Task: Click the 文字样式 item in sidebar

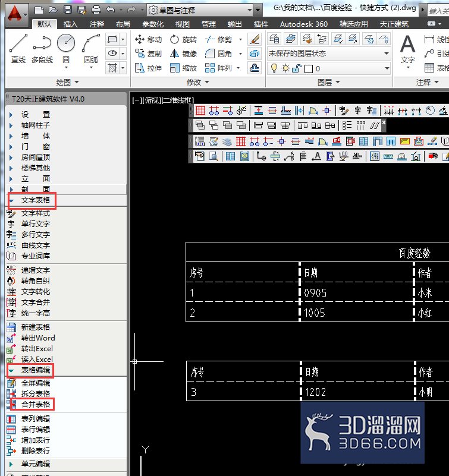Action: pyautogui.click(x=36, y=213)
